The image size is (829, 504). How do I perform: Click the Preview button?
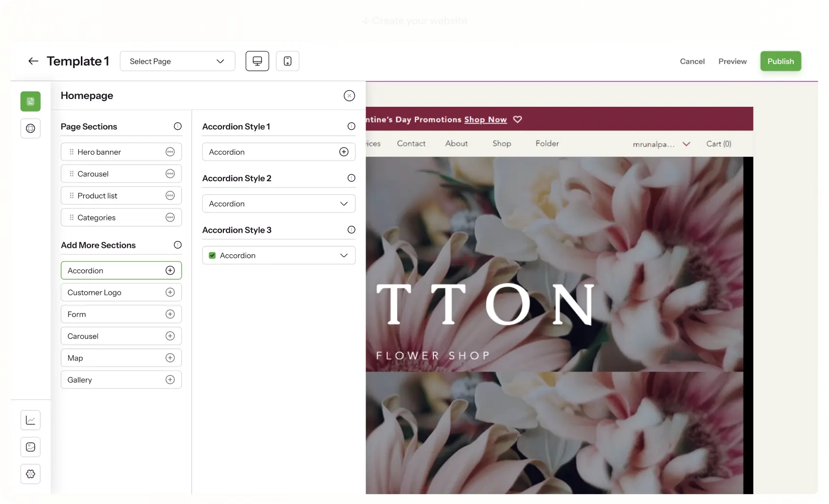732,61
